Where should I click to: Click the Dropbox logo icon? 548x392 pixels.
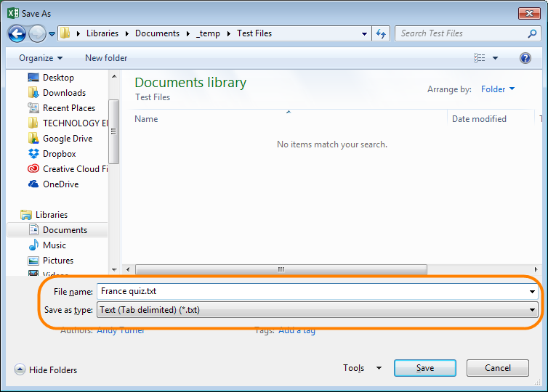click(33, 154)
